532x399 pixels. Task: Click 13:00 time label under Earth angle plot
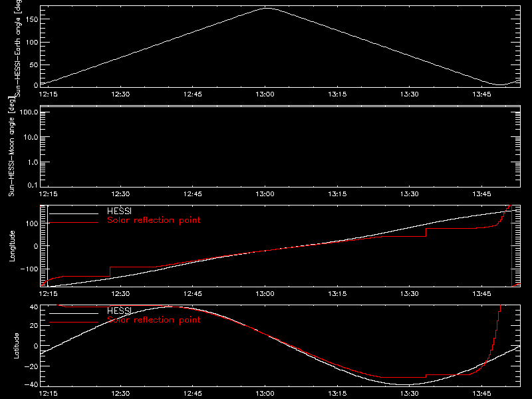265,94
